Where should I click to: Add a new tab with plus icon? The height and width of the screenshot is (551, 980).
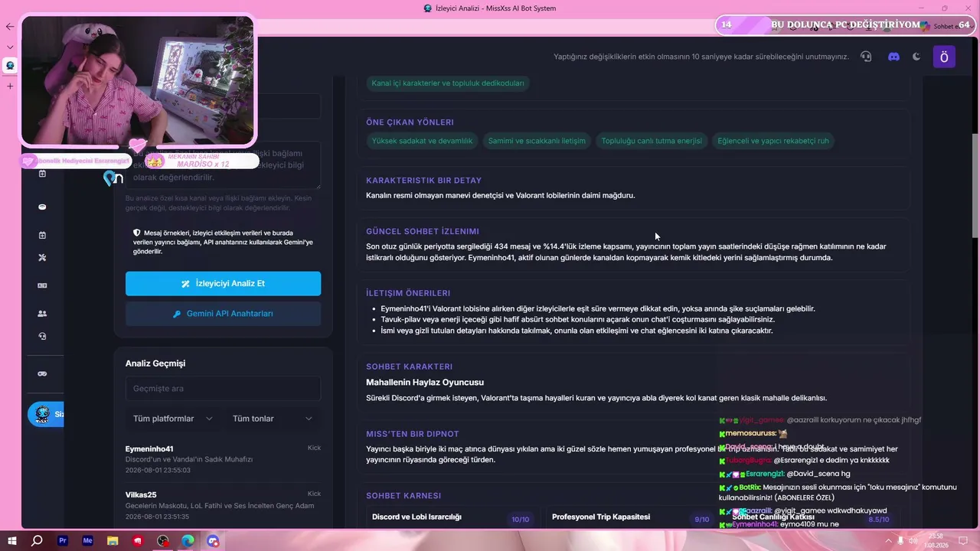coord(9,86)
